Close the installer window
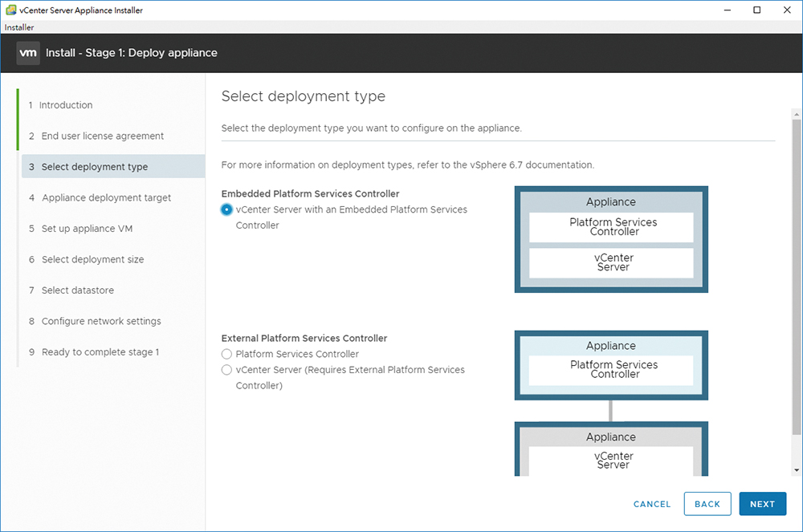803x532 pixels. coord(787,10)
